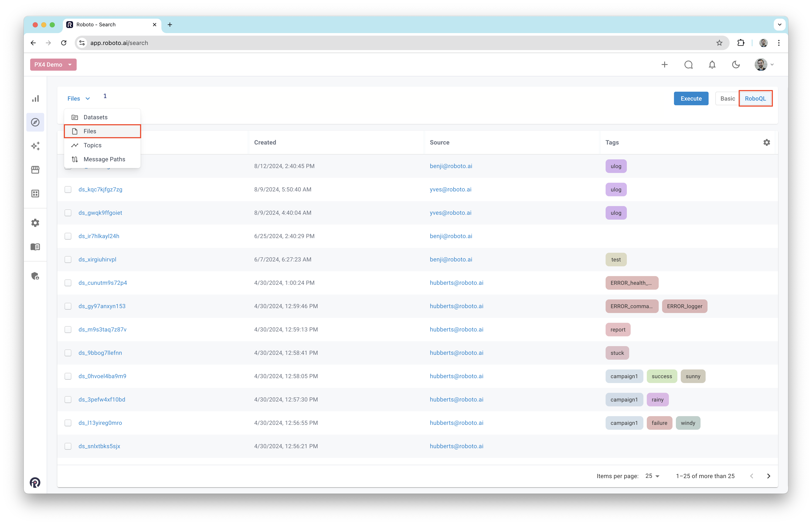The height and width of the screenshot is (525, 812).
Task: Open the storefront marketplace sidebar icon
Action: [35, 170]
